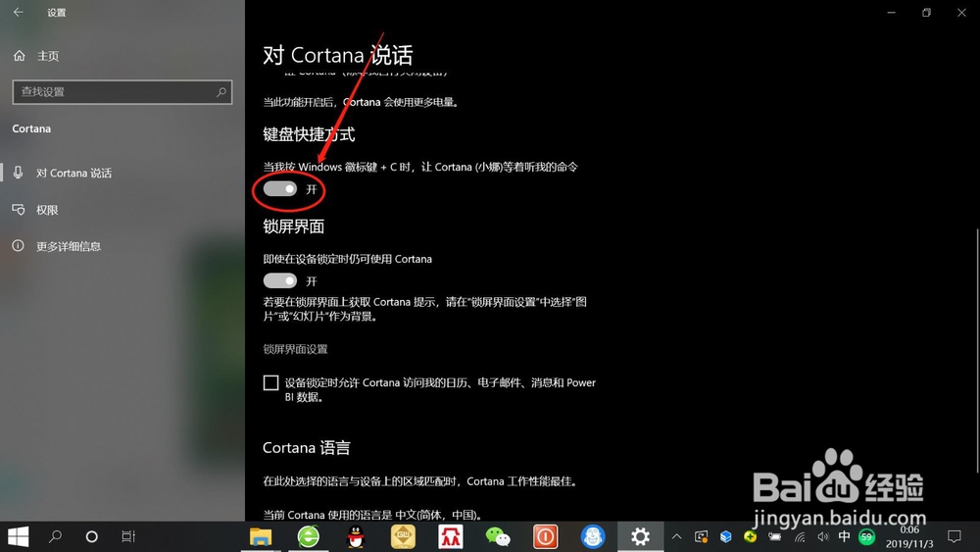Check allow Cortana access calendar when locked

coord(270,382)
